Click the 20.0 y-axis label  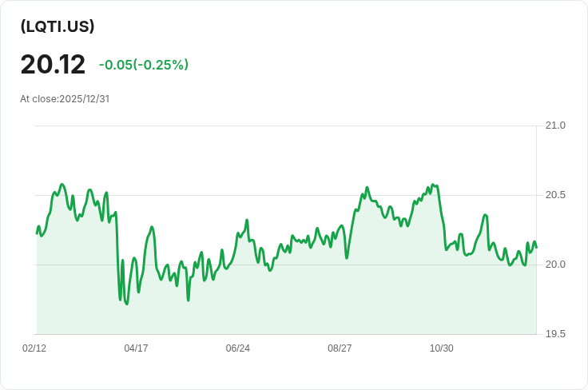pyautogui.click(x=555, y=265)
